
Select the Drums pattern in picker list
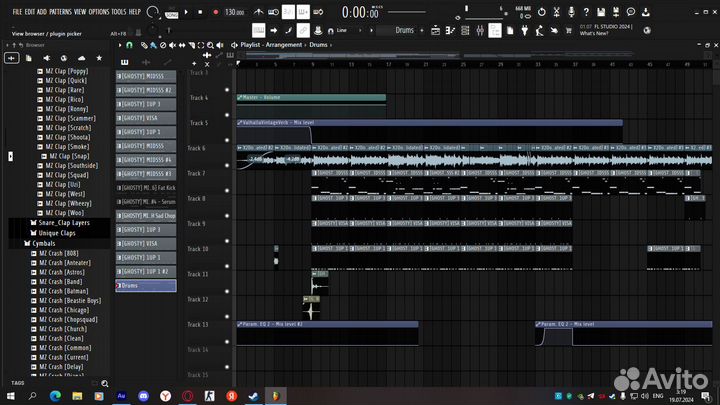coord(146,286)
